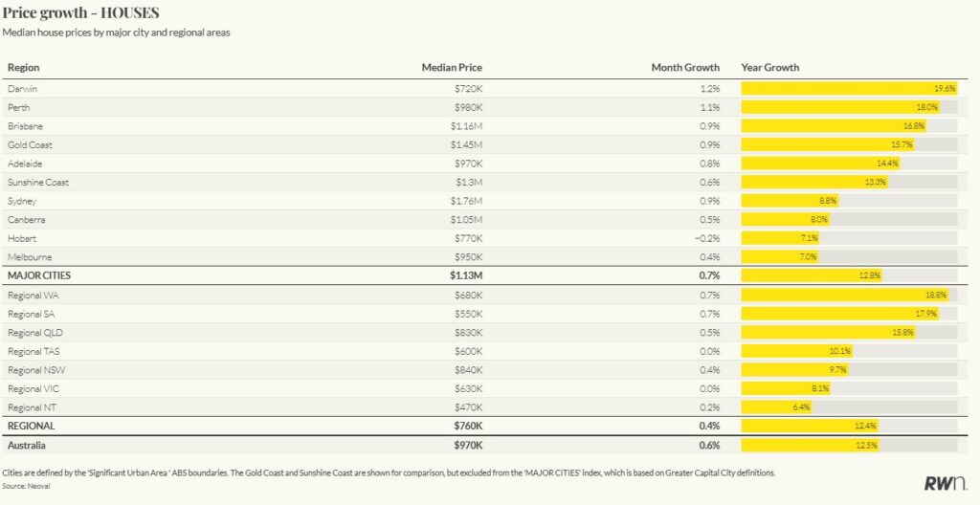The image size is (980, 505).
Task: Select the MAJOR CITIES summary row label
Action: point(39,275)
